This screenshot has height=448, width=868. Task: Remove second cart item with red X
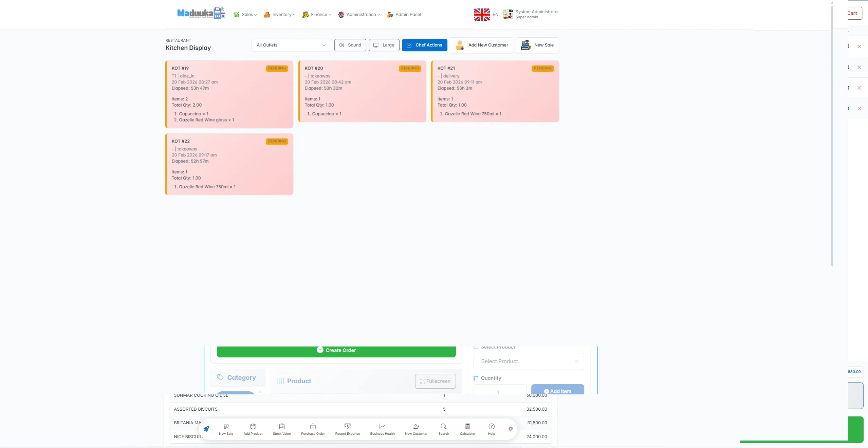pyautogui.click(x=859, y=67)
